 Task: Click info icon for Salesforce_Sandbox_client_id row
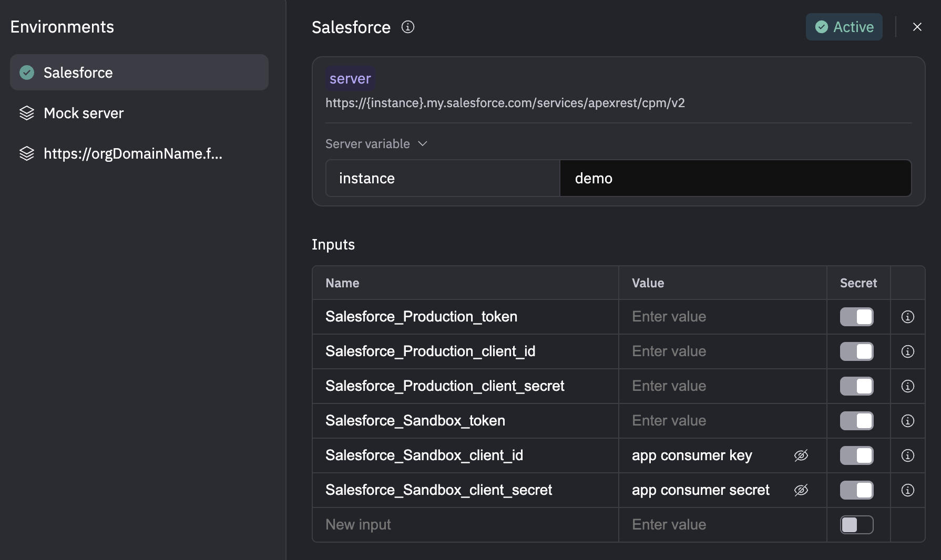point(907,455)
